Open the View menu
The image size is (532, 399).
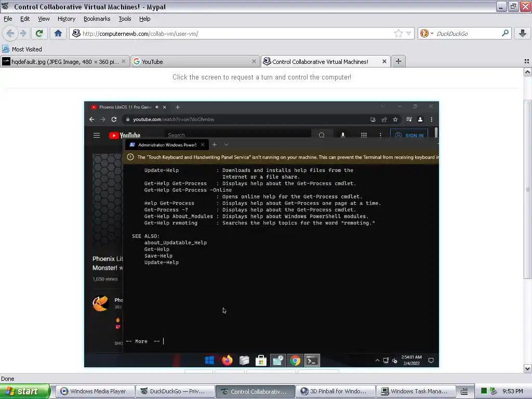(44, 19)
